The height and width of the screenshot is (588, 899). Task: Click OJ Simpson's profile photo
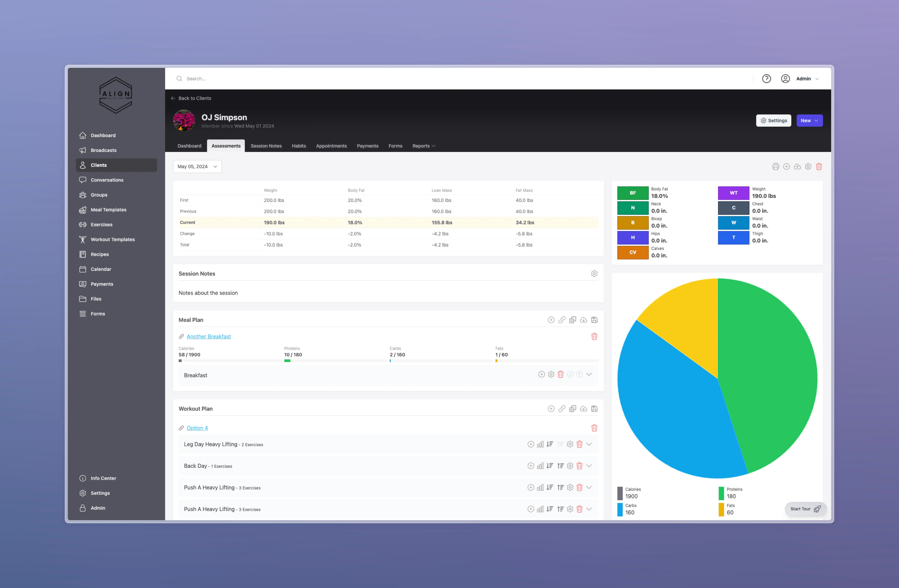coord(184,120)
